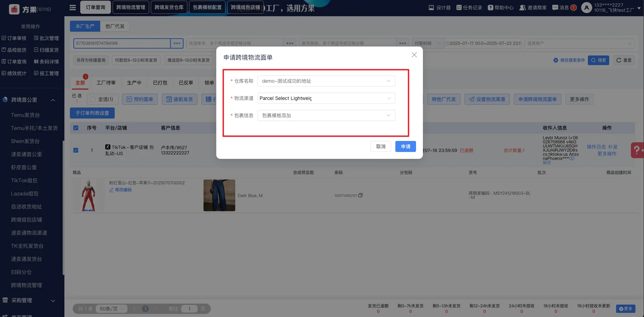Viewport: 644px width, 317px height.
Task: Copy the barcode 100074962101
Action: click(x=361, y=195)
